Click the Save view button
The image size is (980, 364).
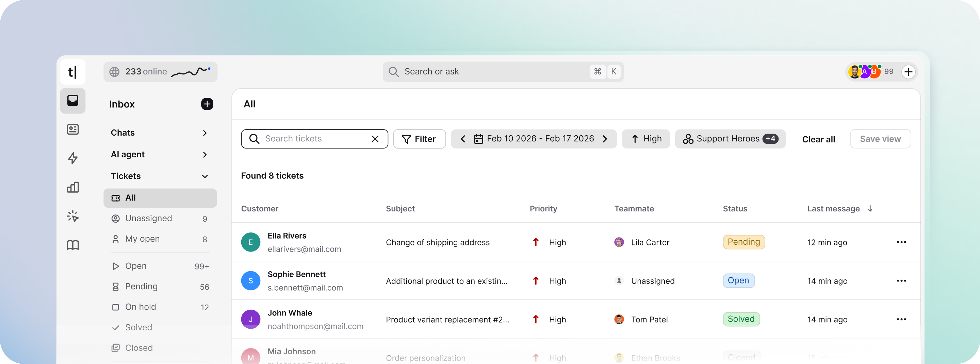(x=880, y=139)
